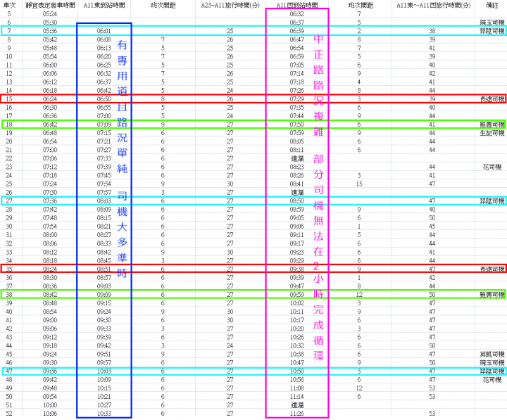Click A11西 arrival cell 07:29
The width and height of the screenshot is (507, 420).
tap(297, 99)
